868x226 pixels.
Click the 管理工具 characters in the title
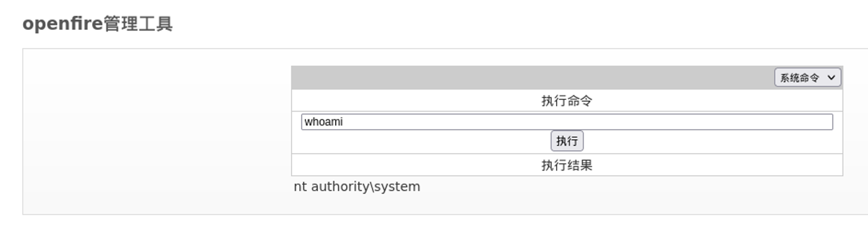coord(138,23)
